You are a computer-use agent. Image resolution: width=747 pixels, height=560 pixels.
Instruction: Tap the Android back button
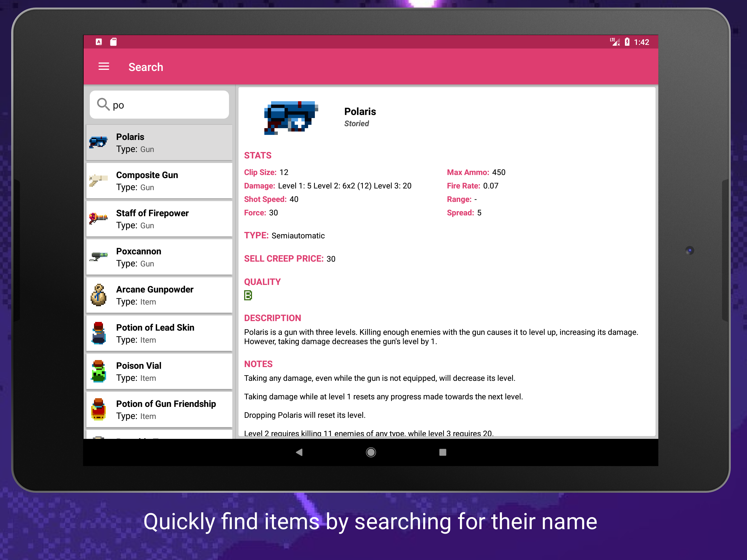point(299,452)
